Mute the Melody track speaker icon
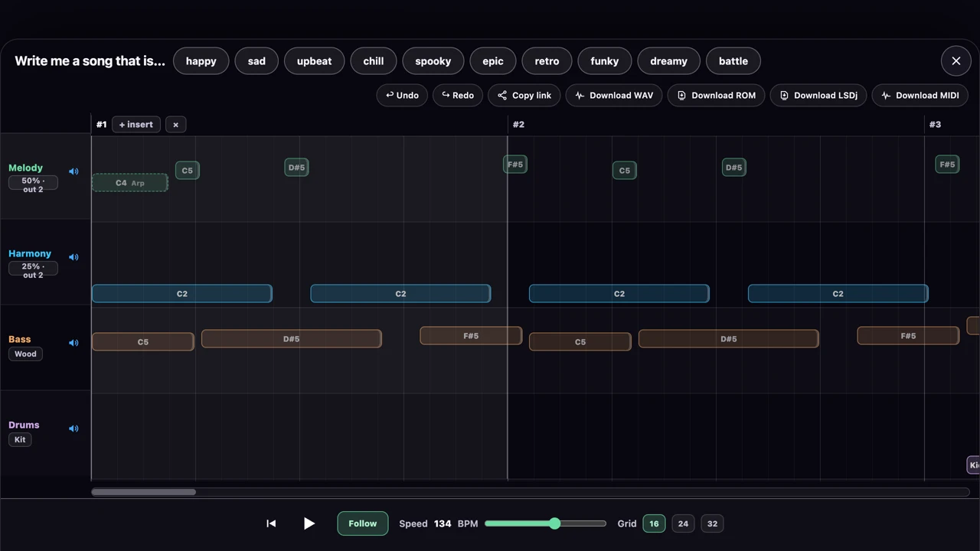Viewport: 980px width, 551px height. 73,171
